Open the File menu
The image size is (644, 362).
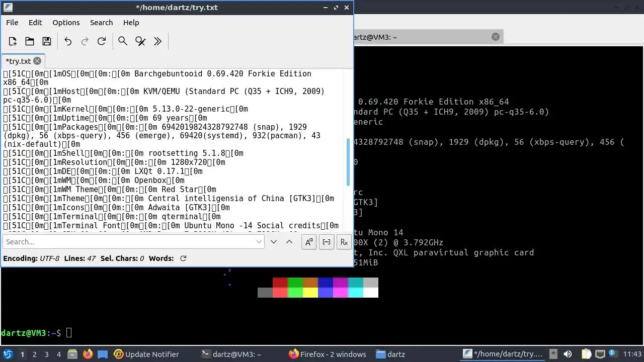[12, 23]
